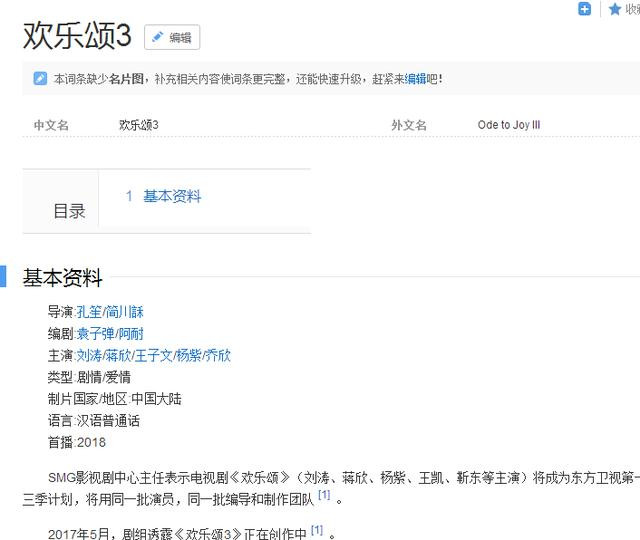This screenshot has height=540, width=640.
Task: Open actress 王子文 link
Action: [154, 355]
